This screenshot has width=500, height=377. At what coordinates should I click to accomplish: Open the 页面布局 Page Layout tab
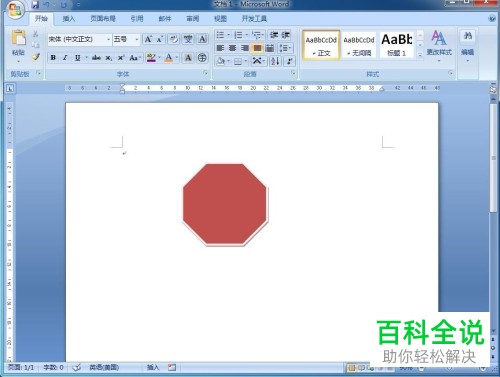point(103,19)
